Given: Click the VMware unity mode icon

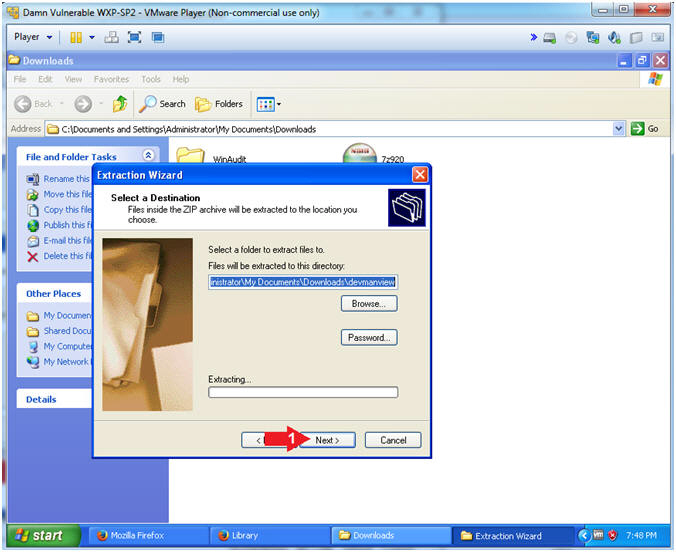Looking at the screenshot, I should 158,38.
